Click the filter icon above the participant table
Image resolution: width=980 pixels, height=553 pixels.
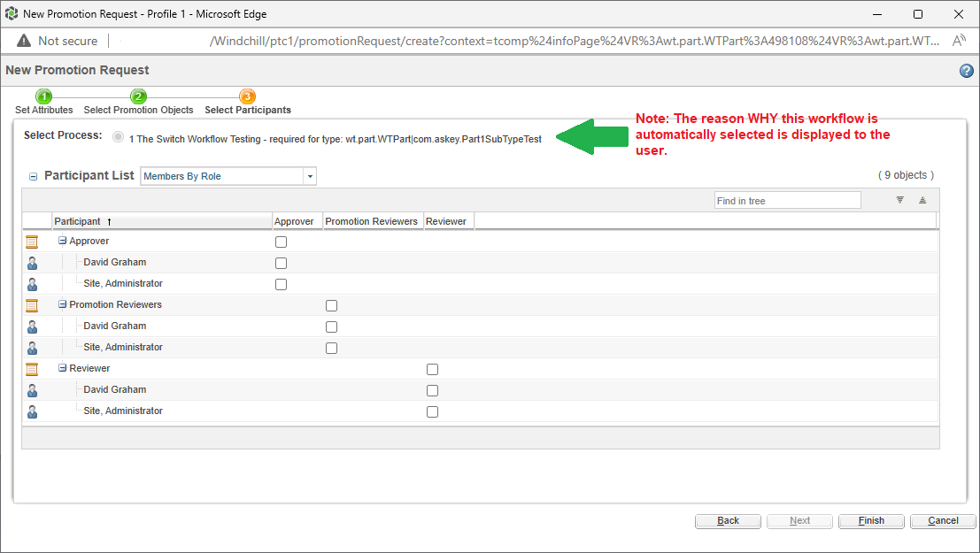(x=899, y=200)
